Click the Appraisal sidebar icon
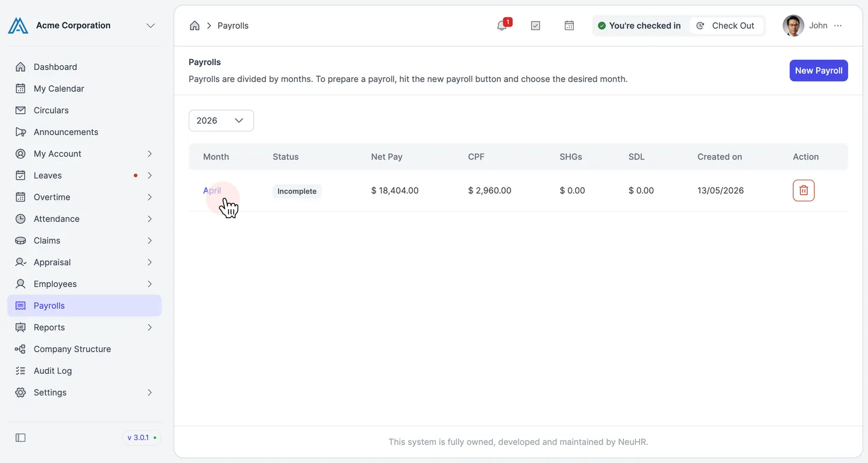This screenshot has width=868, height=463. [x=20, y=262]
